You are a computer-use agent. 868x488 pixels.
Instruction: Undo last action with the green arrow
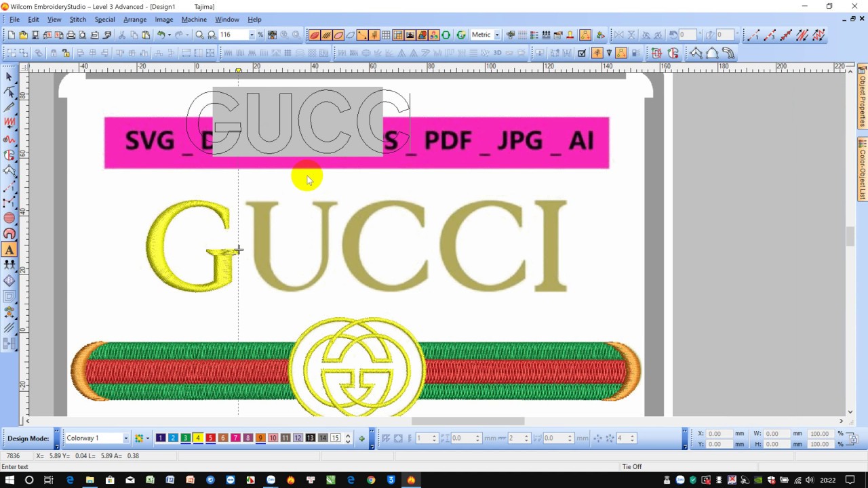point(161,35)
